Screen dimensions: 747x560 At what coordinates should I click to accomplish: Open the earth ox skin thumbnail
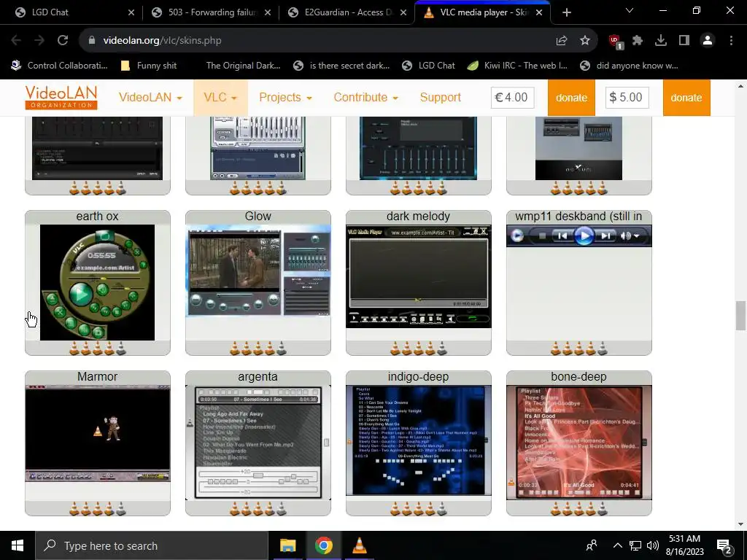click(x=97, y=282)
